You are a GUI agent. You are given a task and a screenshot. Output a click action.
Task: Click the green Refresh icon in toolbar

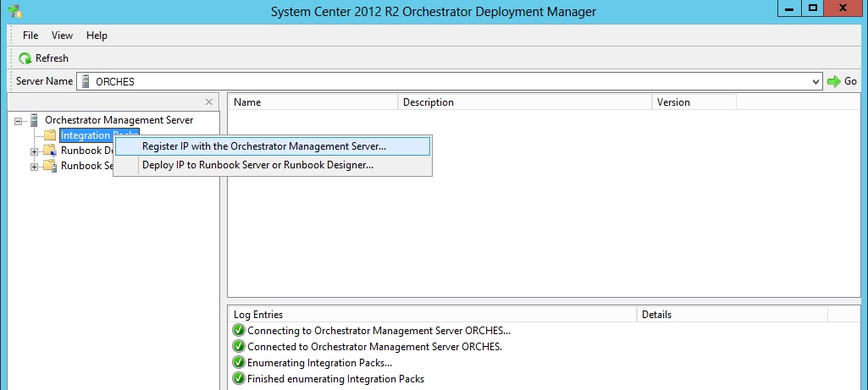pyautogui.click(x=25, y=58)
